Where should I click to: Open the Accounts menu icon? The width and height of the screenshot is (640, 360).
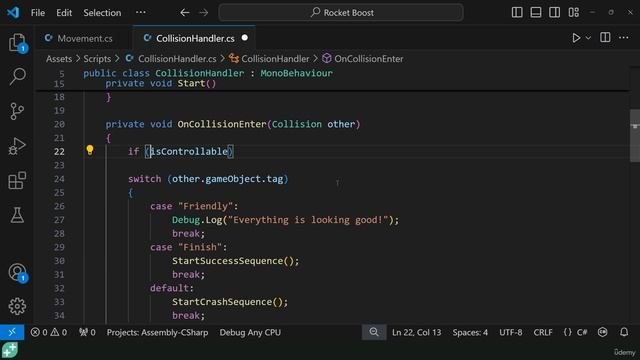point(17,272)
